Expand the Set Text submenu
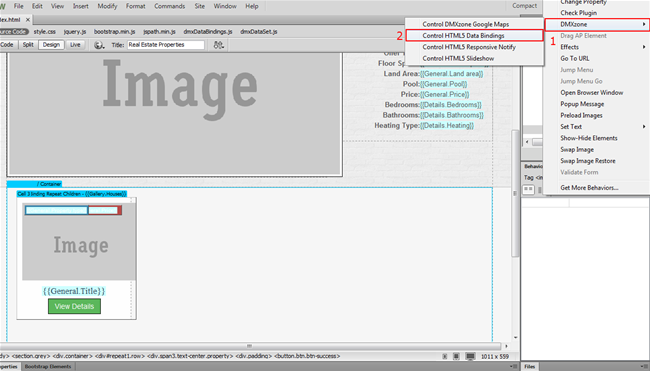Screen dimensions: 650x371 click(x=597, y=127)
